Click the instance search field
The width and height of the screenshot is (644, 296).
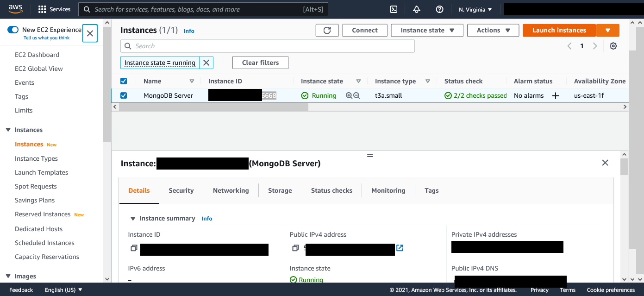[268, 46]
